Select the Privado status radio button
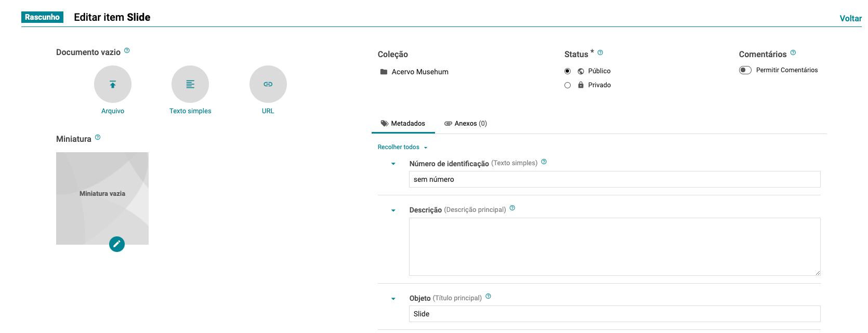 (568, 85)
